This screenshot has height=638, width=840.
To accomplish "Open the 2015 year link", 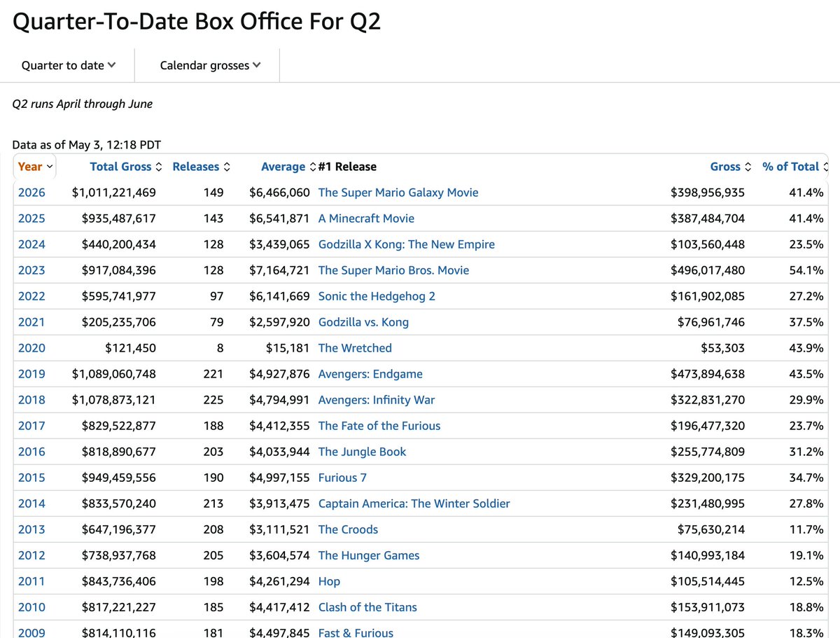I will (x=31, y=478).
